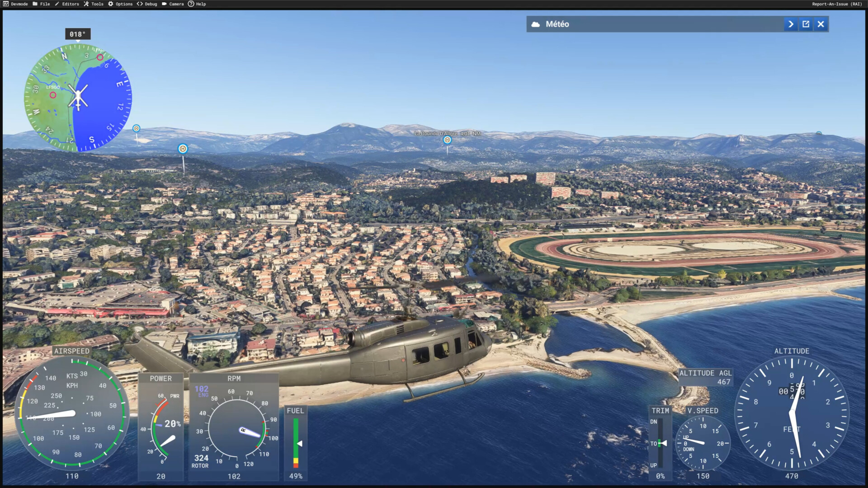Open the Tools menu
Image resolution: width=868 pixels, height=488 pixels.
point(94,4)
